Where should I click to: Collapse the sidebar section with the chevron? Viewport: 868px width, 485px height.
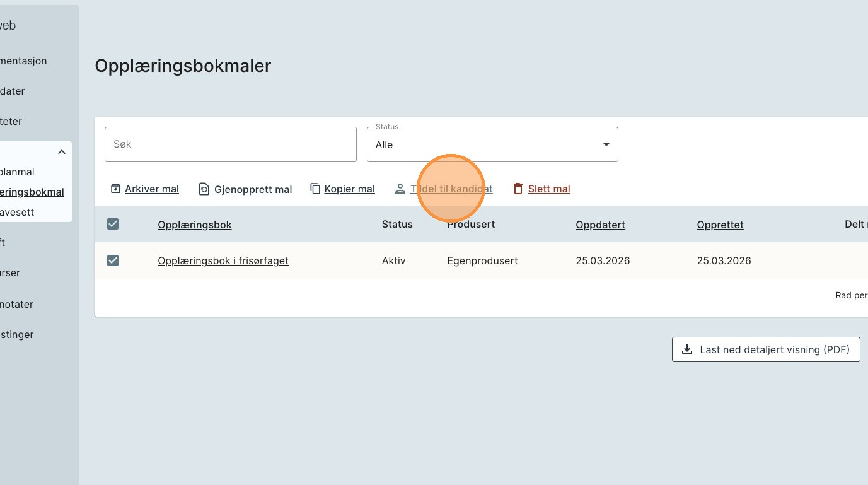pyautogui.click(x=62, y=152)
